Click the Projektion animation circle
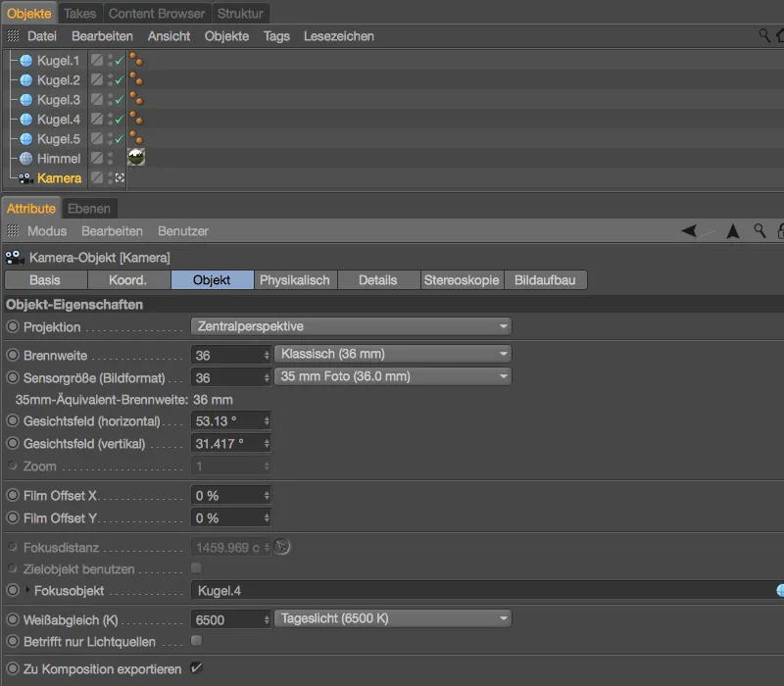Screen dimensions: 784x686 pyautogui.click(x=13, y=326)
